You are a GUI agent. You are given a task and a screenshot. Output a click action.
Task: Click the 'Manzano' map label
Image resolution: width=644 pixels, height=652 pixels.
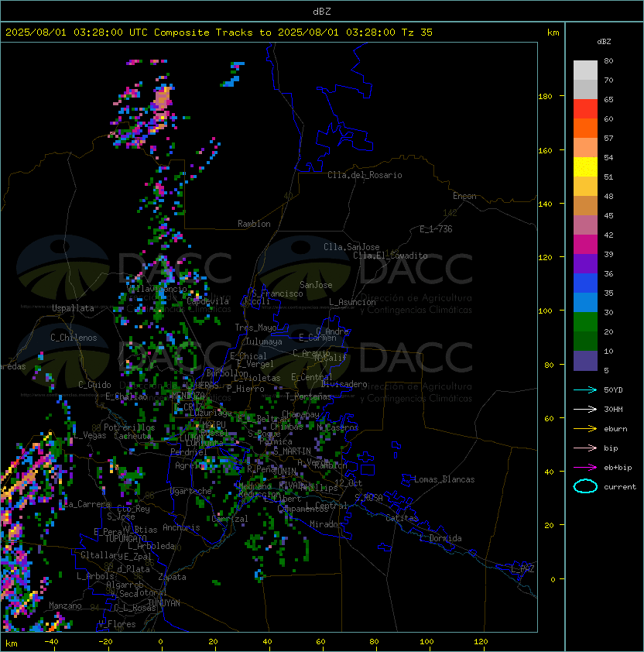(x=65, y=606)
